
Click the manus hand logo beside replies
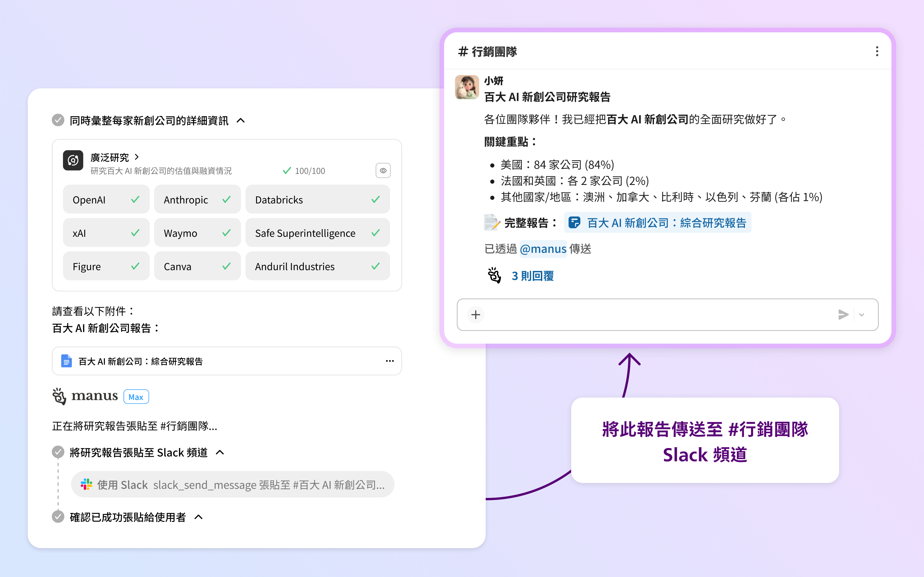pos(494,276)
